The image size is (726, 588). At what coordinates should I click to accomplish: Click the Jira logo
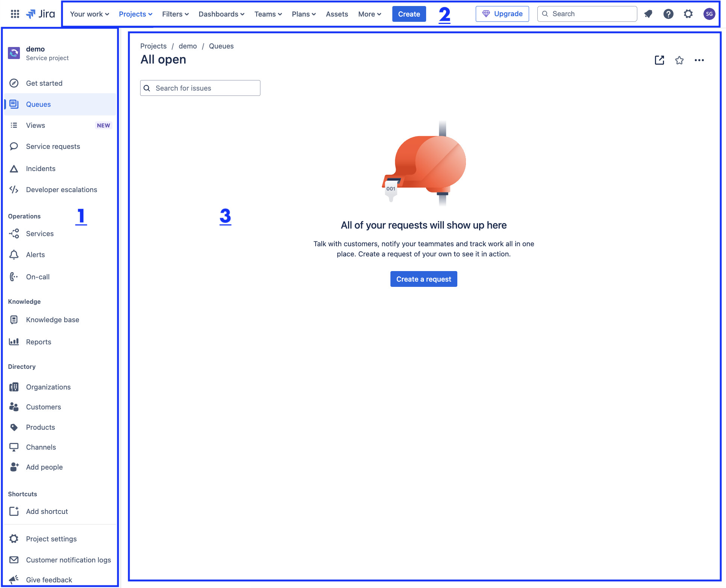point(40,14)
